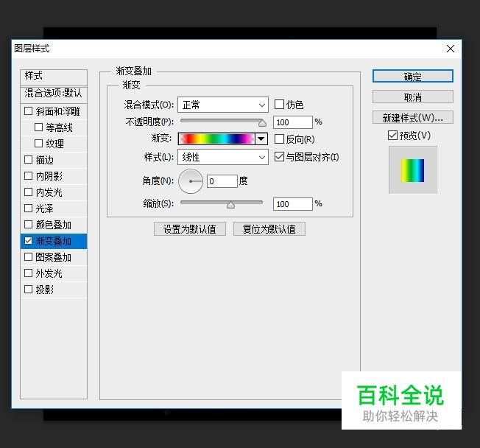
Task: Click the style preview thumbnail
Action: 413,170
